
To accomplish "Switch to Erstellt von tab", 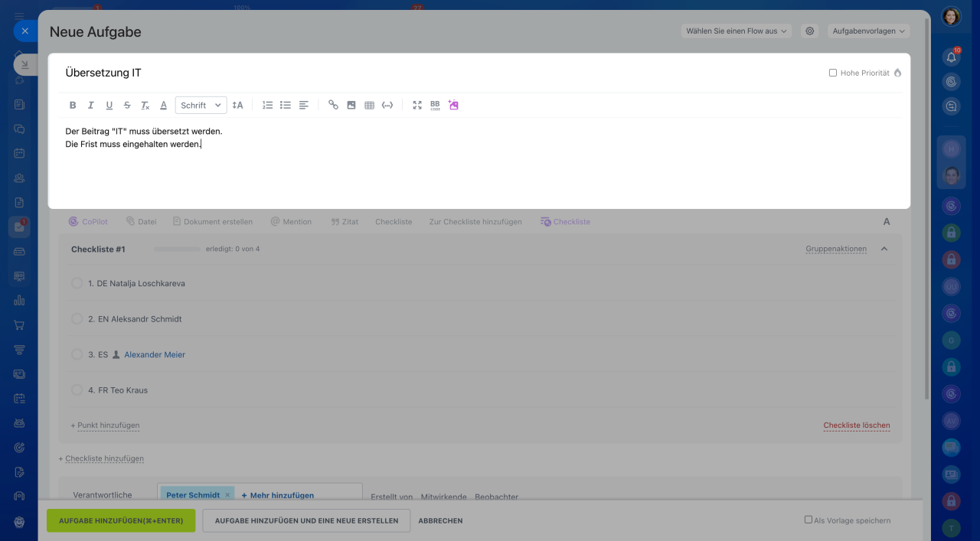I will click(392, 497).
